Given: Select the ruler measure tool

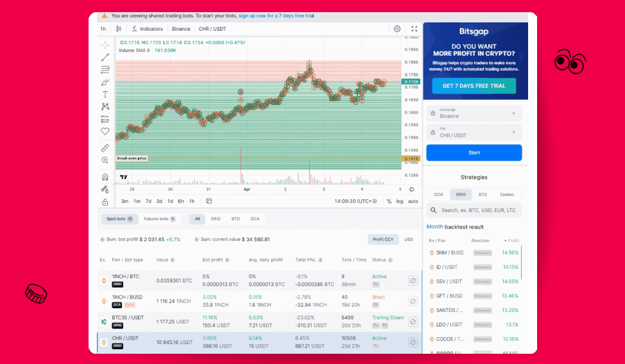Looking at the screenshot, I should [105, 148].
